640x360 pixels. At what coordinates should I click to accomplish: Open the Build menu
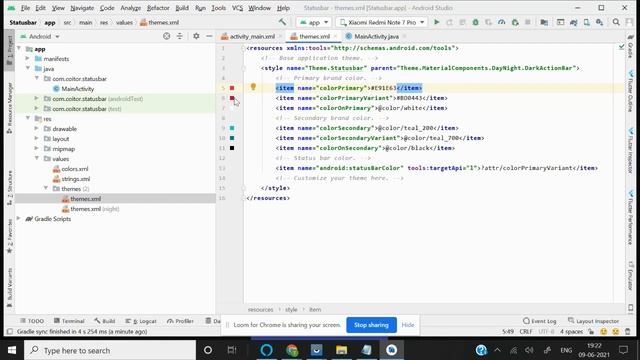182,8
